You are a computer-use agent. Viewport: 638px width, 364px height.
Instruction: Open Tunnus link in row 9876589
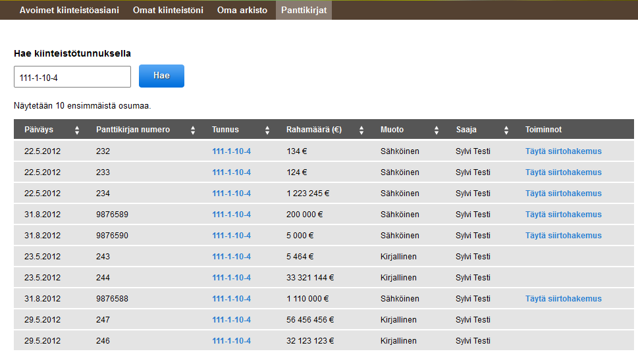click(232, 215)
